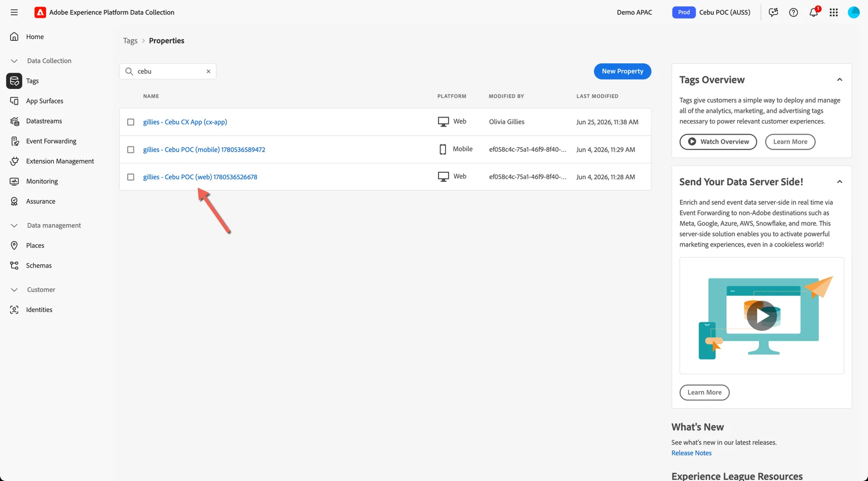Select checkbox for Cebu CX App property

click(x=131, y=122)
